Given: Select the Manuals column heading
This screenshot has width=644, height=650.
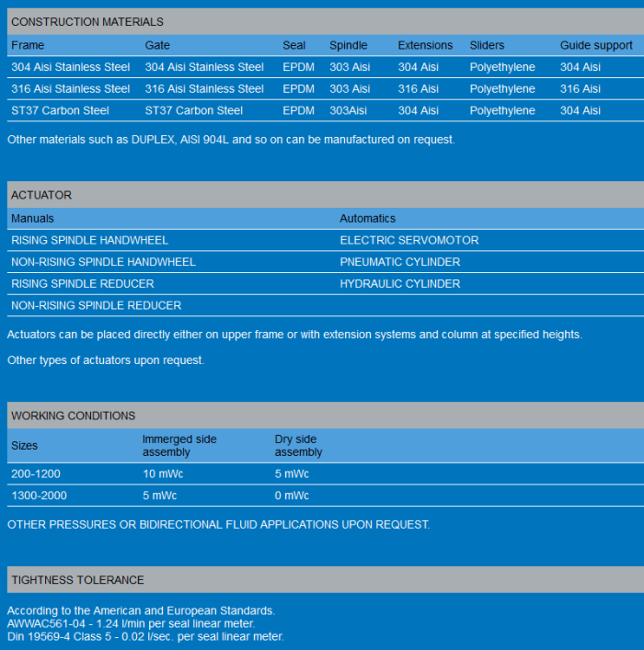Looking at the screenshot, I should [32, 219].
